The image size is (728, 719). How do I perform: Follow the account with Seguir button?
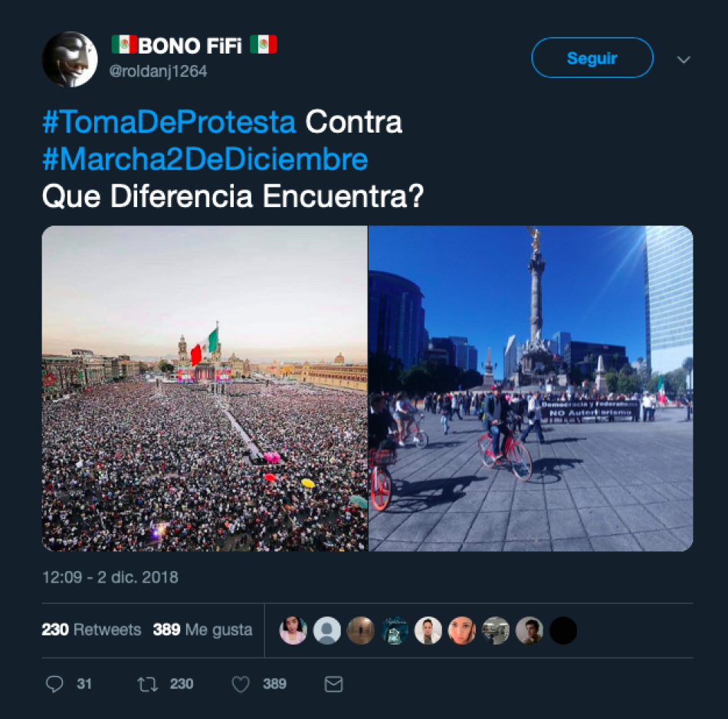[592, 57]
